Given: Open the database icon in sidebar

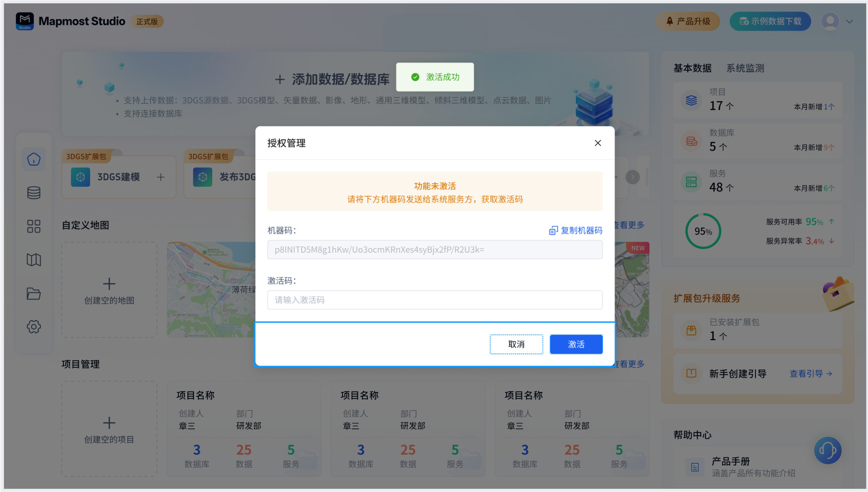Looking at the screenshot, I should (34, 193).
